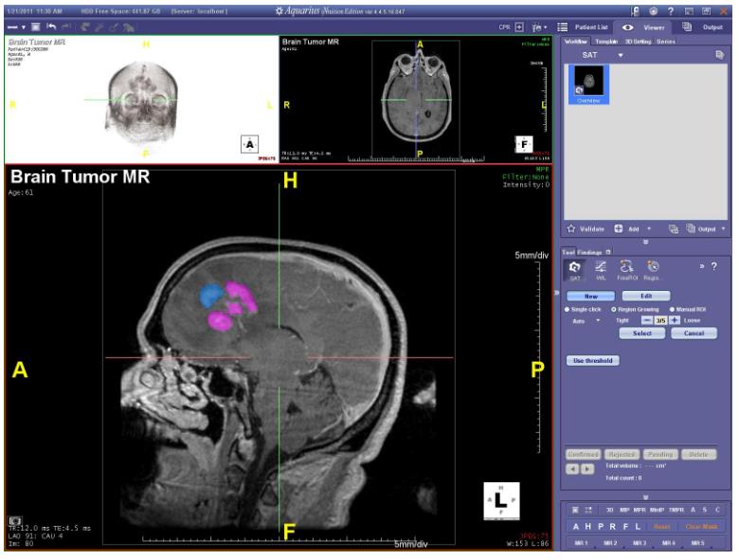Open the Add dropdown arrow
Image resolution: width=739 pixels, height=560 pixels.
(x=649, y=228)
